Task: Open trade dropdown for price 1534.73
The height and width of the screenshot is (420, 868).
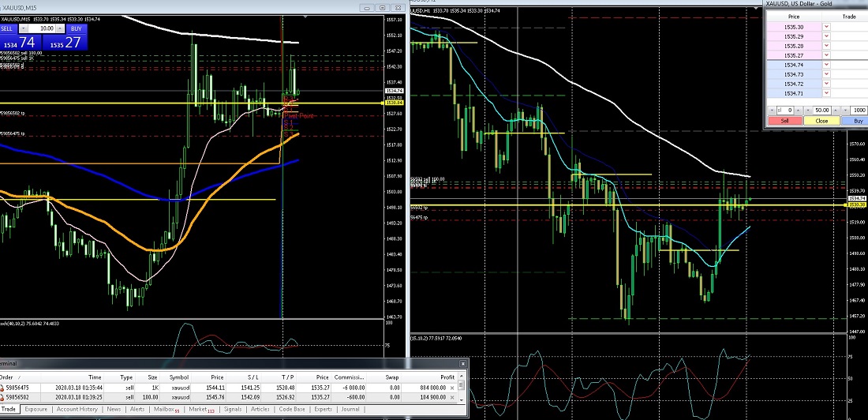Action: (826, 74)
